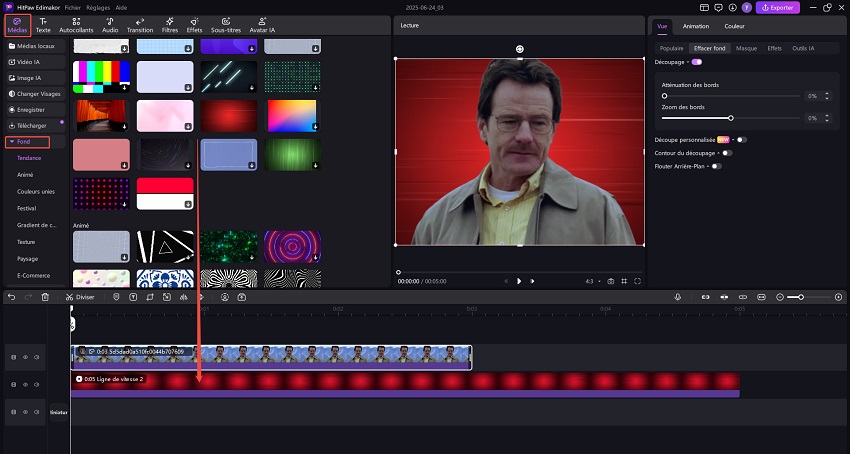
Task: Select the green streaks background thumbnail
Action: [x=293, y=155]
